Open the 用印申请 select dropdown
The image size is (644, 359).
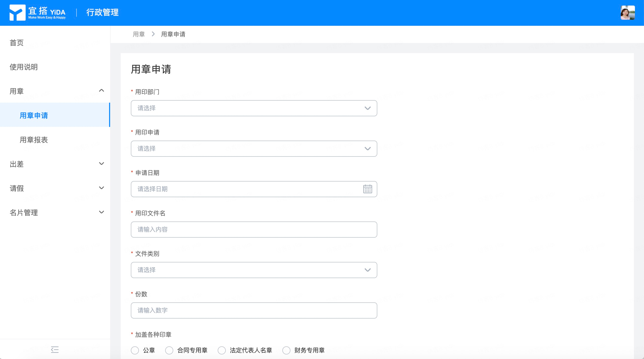(254, 149)
